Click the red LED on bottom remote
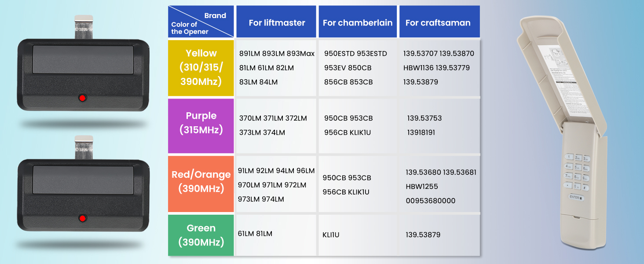Image resolution: width=644 pixels, height=264 pixels. 82,218
